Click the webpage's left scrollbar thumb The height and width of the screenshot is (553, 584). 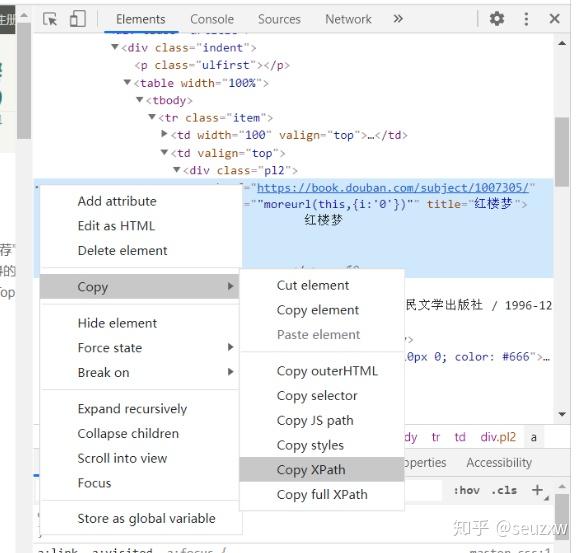pyautogui.click(x=24, y=81)
